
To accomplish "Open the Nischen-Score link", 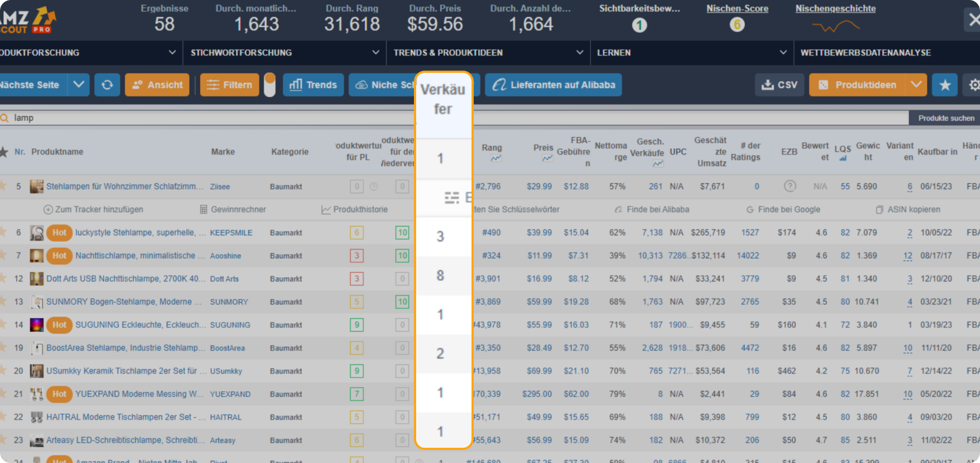I will [x=737, y=9].
